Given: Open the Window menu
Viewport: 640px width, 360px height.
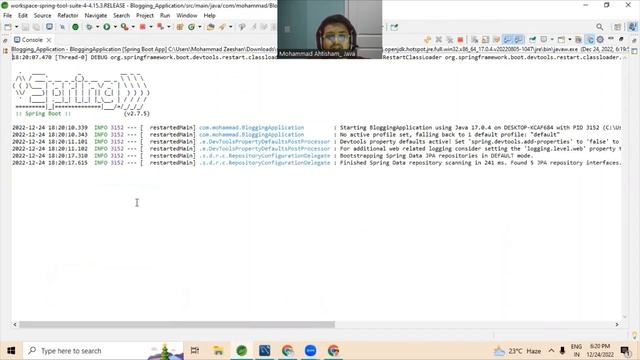Looking at the screenshot, I should pyautogui.click(x=187, y=16).
